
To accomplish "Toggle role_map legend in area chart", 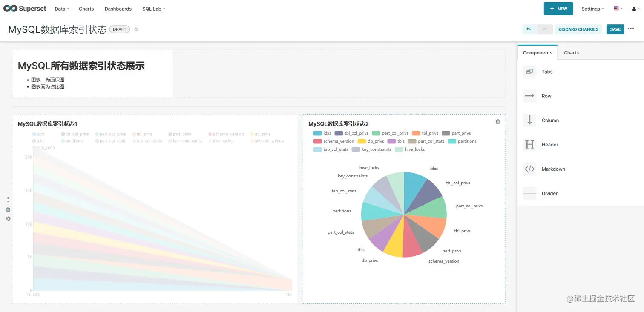I will [x=43, y=148].
